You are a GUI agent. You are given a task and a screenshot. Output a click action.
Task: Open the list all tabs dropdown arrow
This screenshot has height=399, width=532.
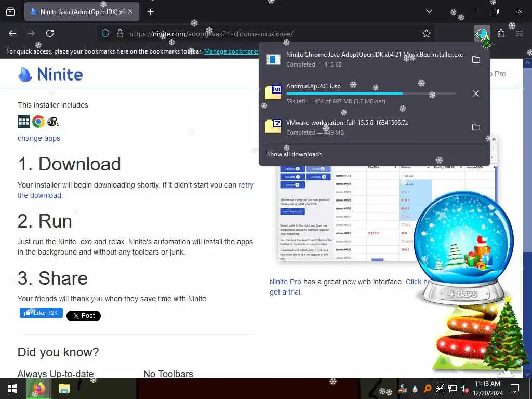(x=429, y=11)
